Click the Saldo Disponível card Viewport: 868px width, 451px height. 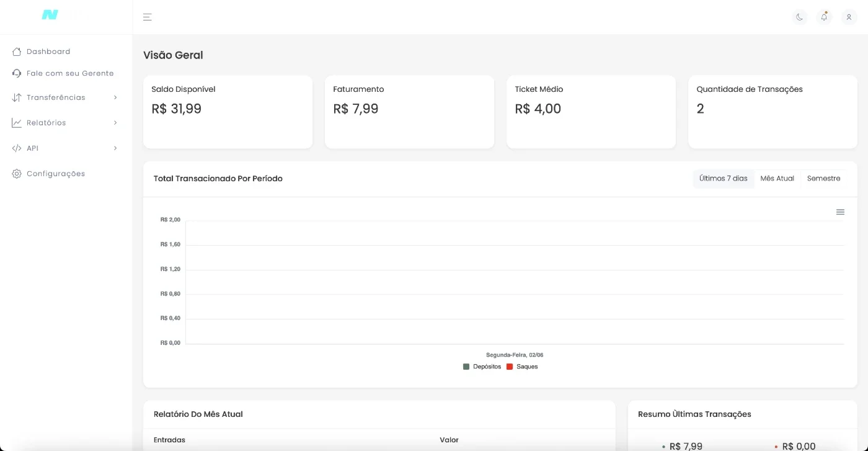click(x=228, y=112)
